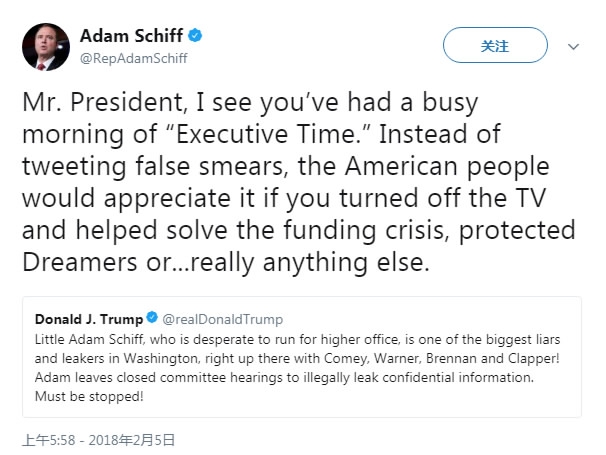
Task: Click Donald J. Trump's verified badge
Action: tap(152, 320)
